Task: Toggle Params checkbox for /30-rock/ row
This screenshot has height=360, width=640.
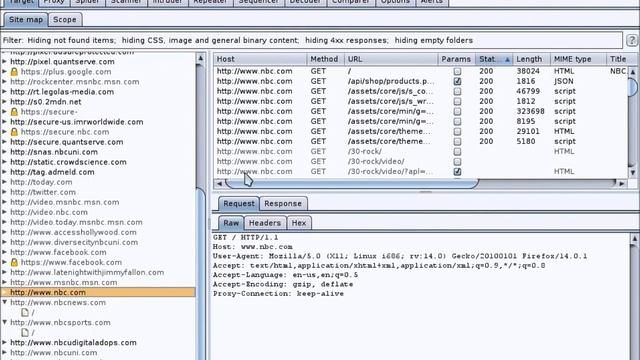Action: (x=457, y=151)
